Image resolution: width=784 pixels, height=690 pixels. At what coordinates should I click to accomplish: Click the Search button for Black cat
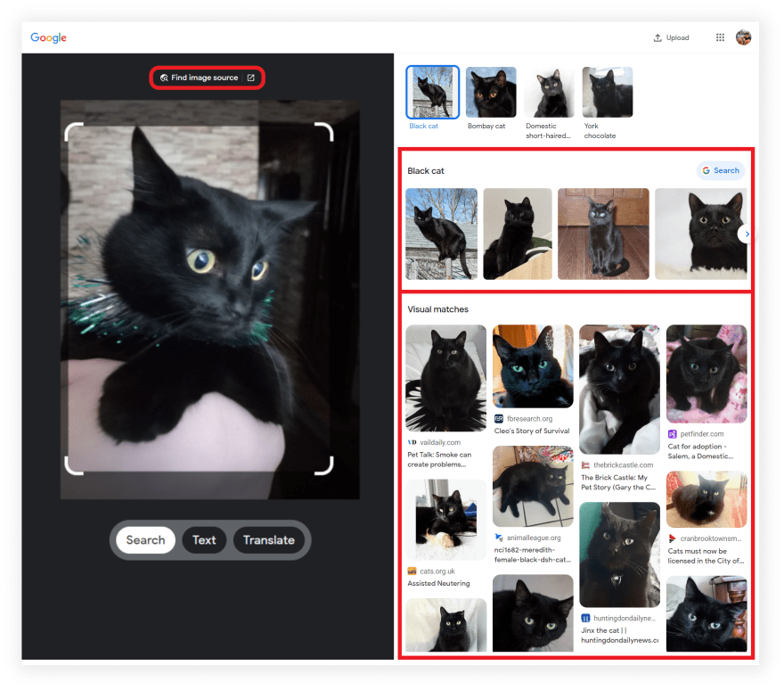tap(720, 170)
